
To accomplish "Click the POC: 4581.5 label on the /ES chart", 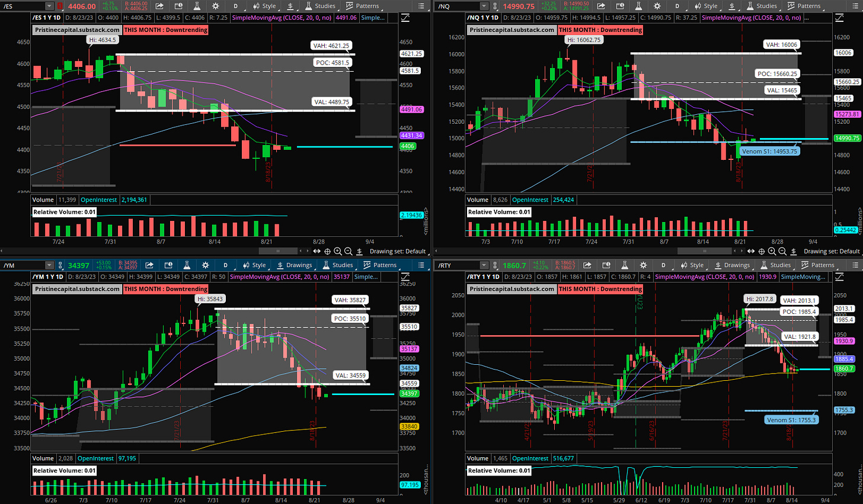I will click(332, 62).
